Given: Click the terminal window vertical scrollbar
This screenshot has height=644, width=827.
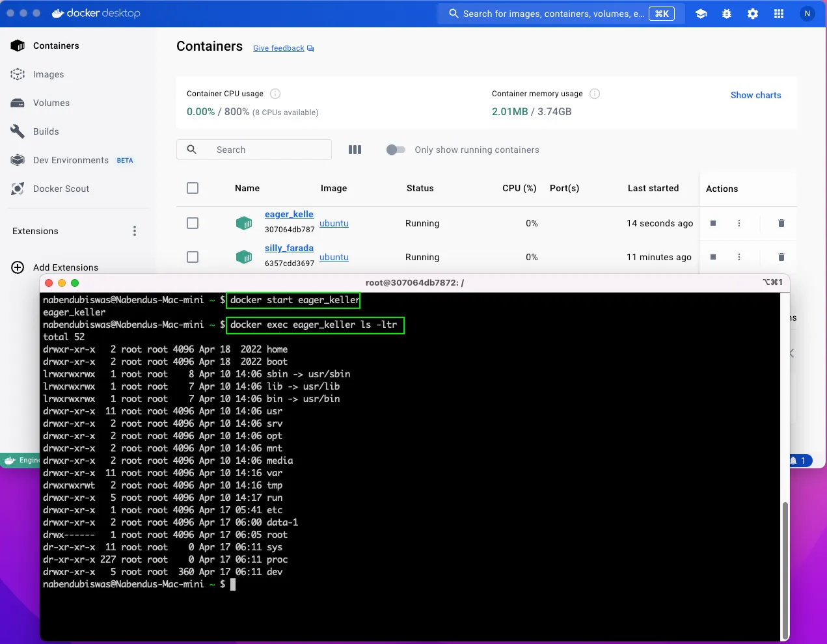Looking at the screenshot, I should click(x=785, y=569).
